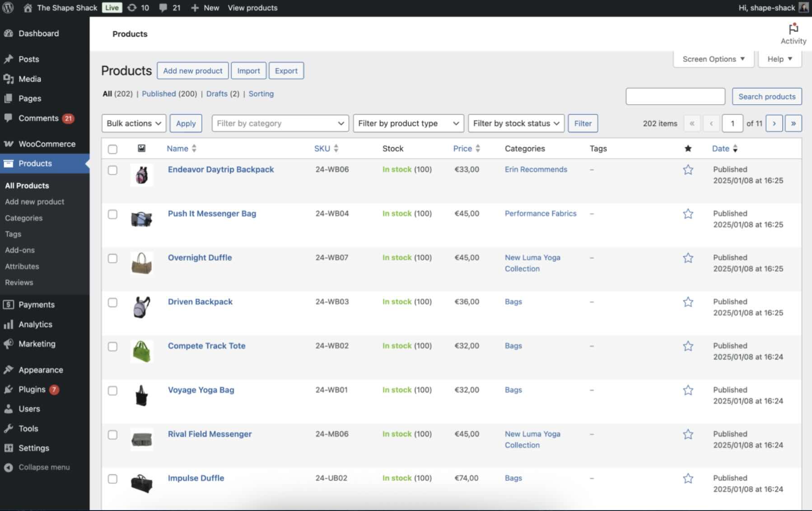Screen dimensions: 812x511
Task: Open the updates icon showing 10
Action: coord(132,8)
